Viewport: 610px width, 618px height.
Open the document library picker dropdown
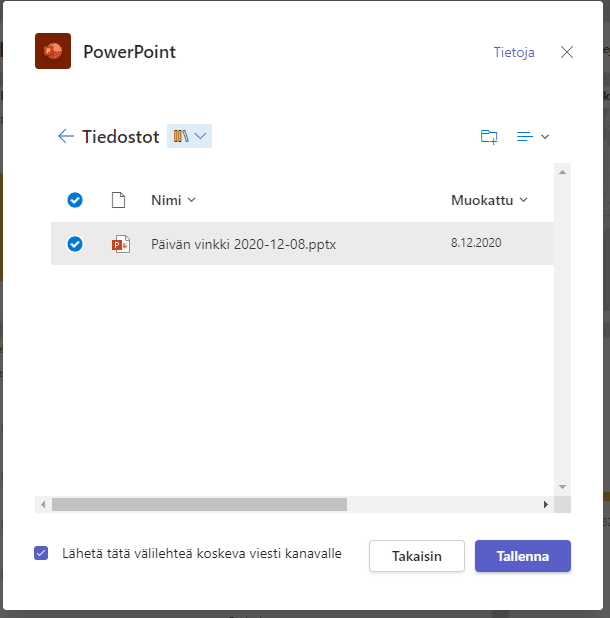point(189,136)
